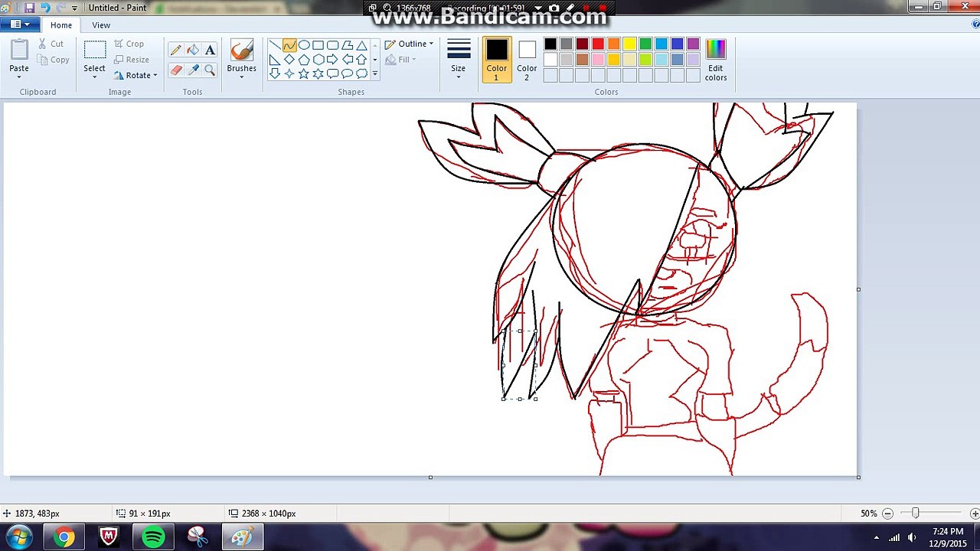The height and width of the screenshot is (551, 980).
Task: Expand the Shapes gallery More arrow
Action: pos(374,73)
